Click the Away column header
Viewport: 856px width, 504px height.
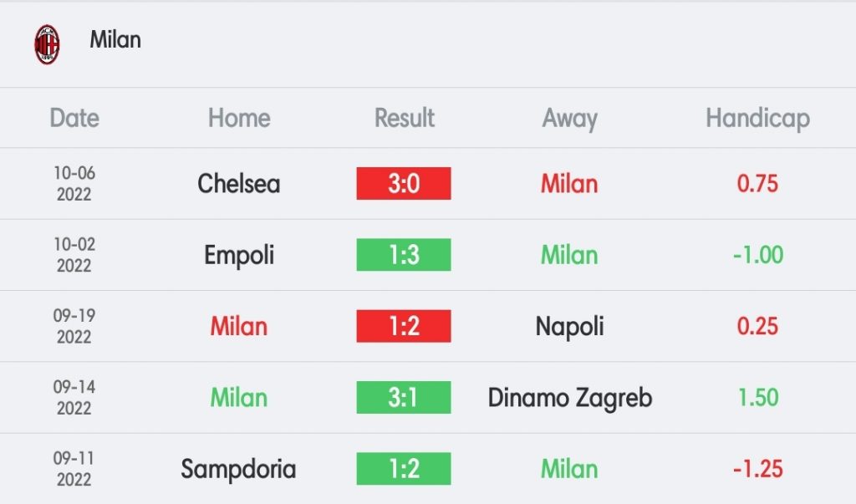[569, 119]
